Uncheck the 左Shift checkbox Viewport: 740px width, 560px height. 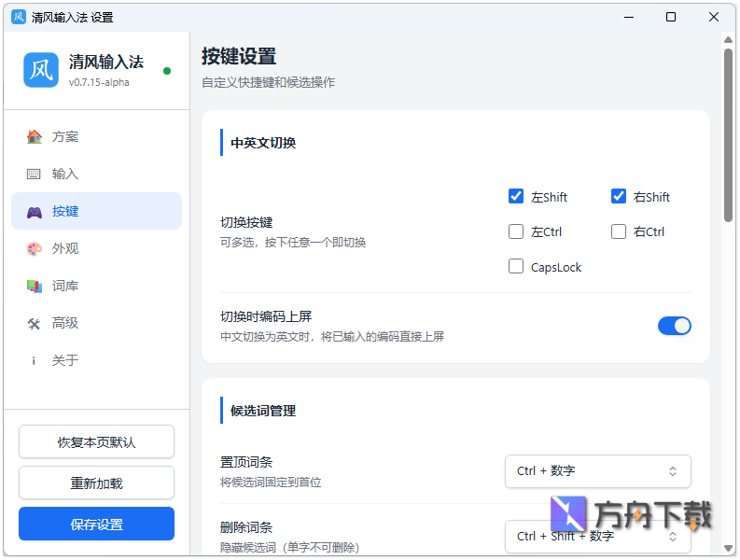coord(516,196)
